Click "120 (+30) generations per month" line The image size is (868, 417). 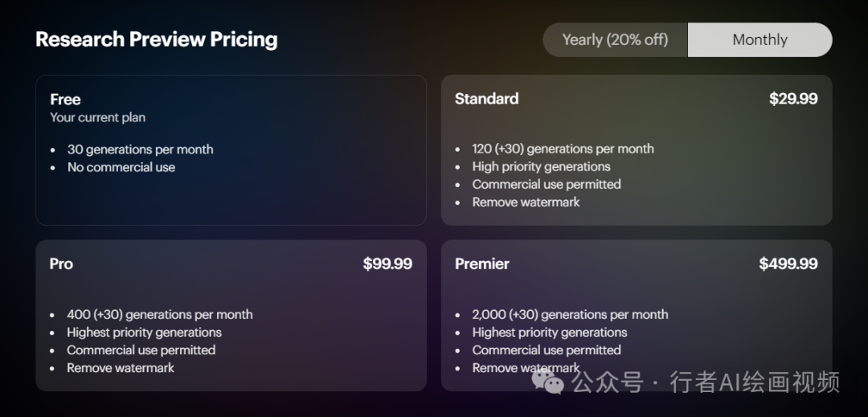[x=563, y=149]
